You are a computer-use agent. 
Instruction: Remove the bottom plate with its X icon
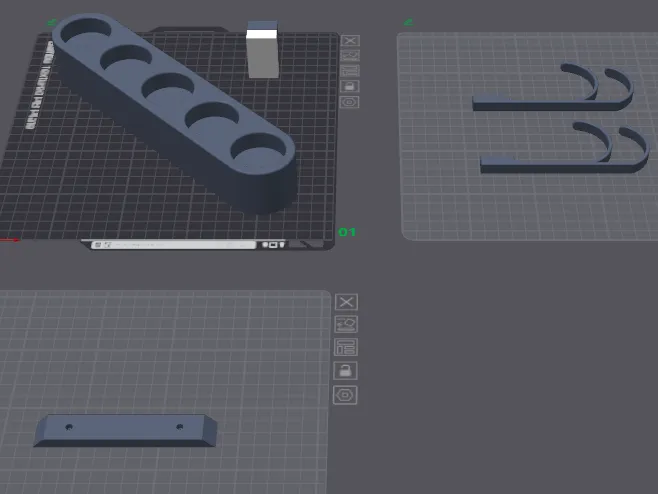346,302
